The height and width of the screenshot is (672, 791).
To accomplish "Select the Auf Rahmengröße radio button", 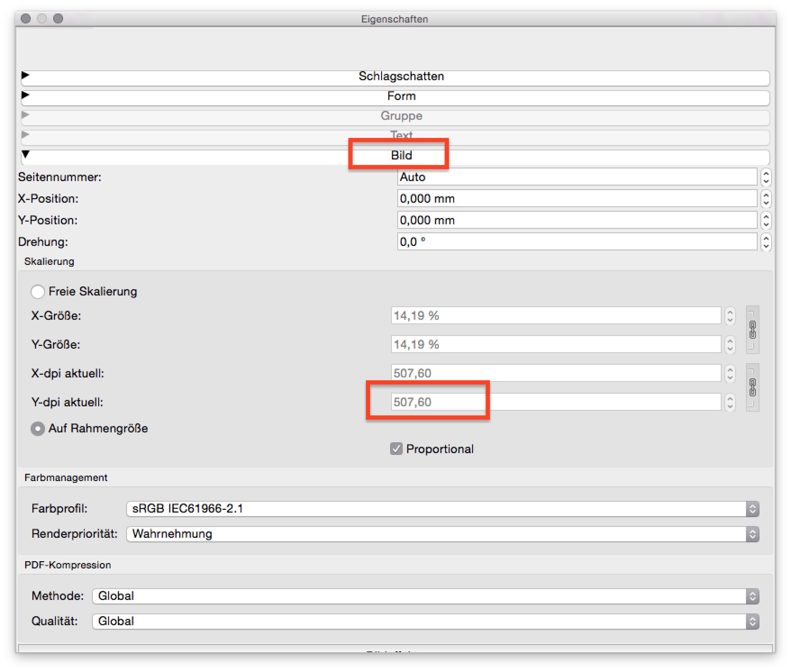I will [38, 428].
